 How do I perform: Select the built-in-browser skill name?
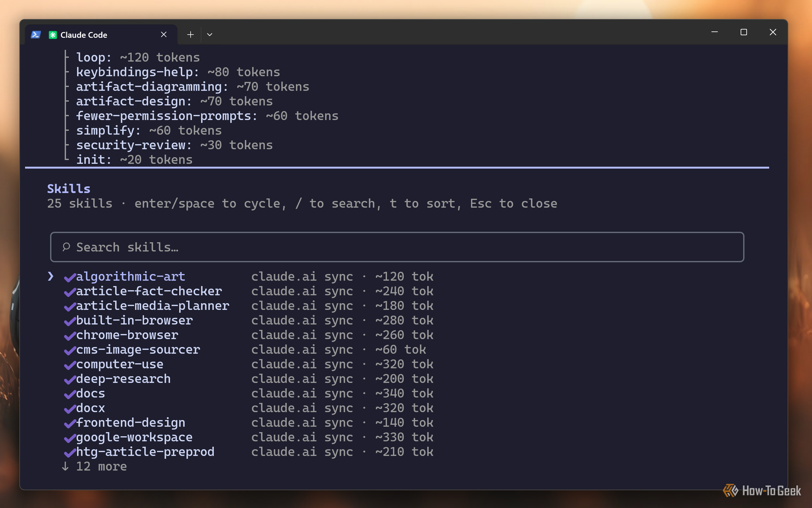pos(134,320)
